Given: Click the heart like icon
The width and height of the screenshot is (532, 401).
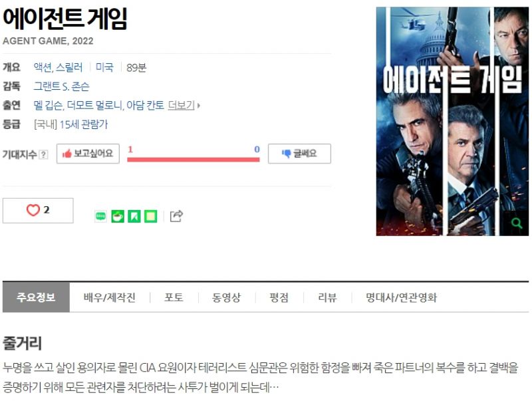Looking at the screenshot, I should click(33, 210).
